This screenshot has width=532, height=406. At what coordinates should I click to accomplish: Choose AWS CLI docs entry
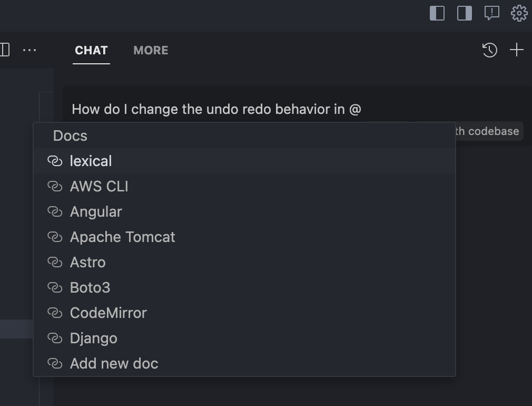coord(244,186)
